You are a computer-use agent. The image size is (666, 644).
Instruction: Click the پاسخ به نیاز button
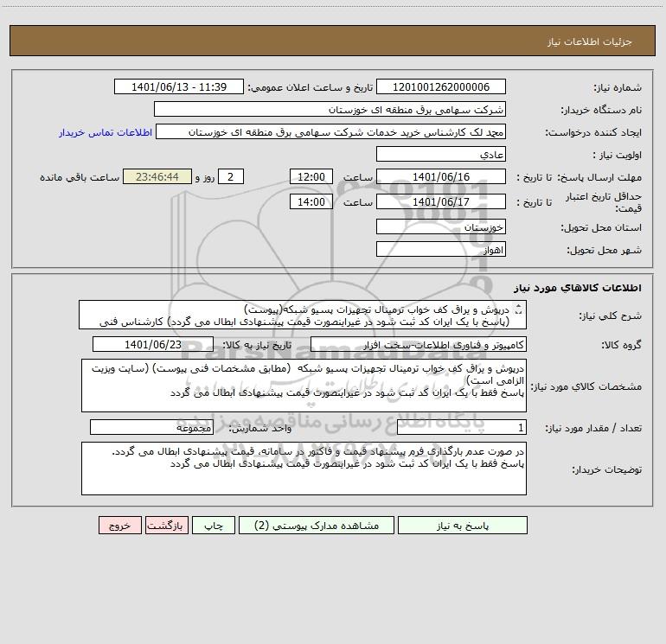click(x=463, y=526)
